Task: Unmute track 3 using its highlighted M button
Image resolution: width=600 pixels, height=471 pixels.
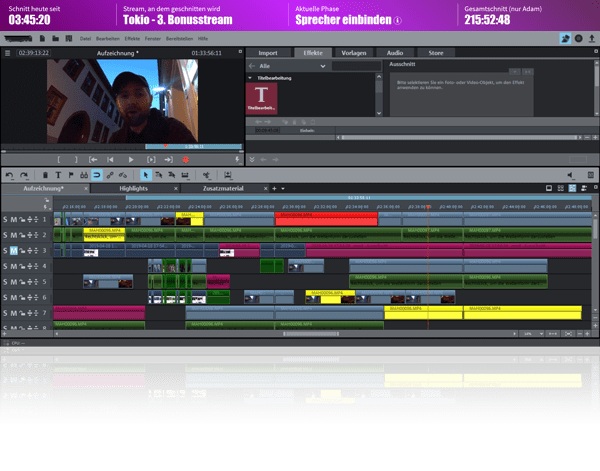Action: click(14, 251)
